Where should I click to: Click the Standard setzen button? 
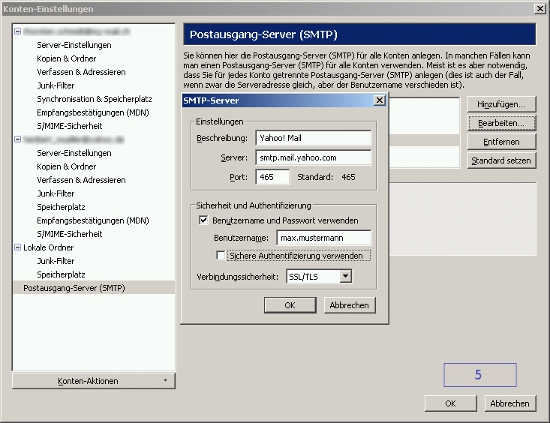click(501, 161)
